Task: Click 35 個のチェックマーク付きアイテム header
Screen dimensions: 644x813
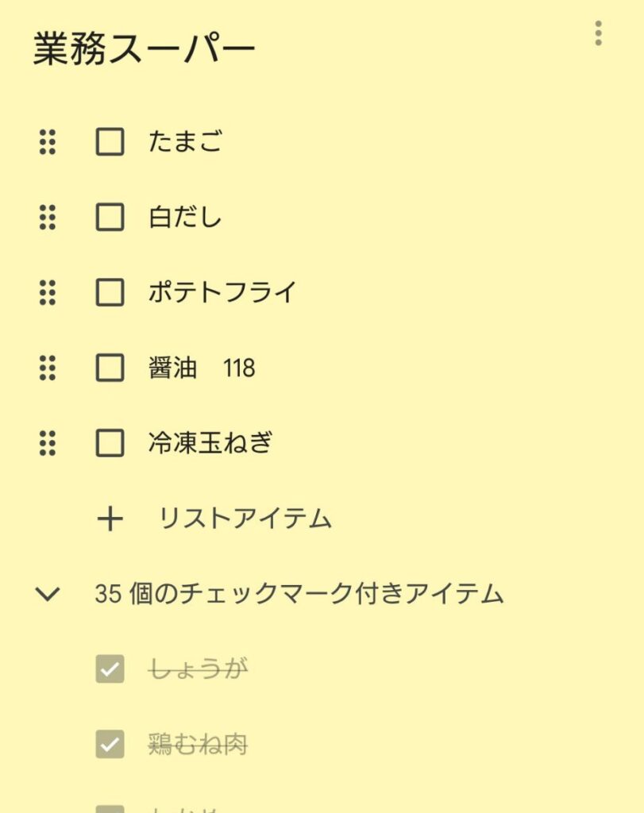Action: pos(299,594)
